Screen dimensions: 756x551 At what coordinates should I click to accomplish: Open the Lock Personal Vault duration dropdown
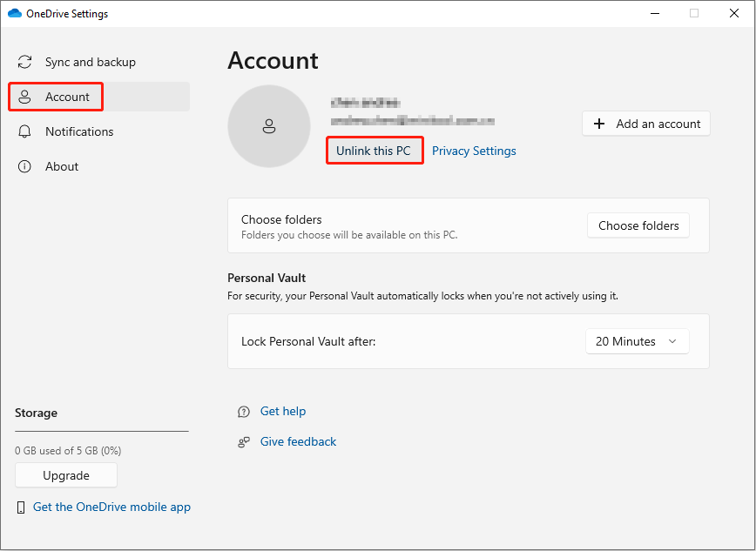click(637, 341)
